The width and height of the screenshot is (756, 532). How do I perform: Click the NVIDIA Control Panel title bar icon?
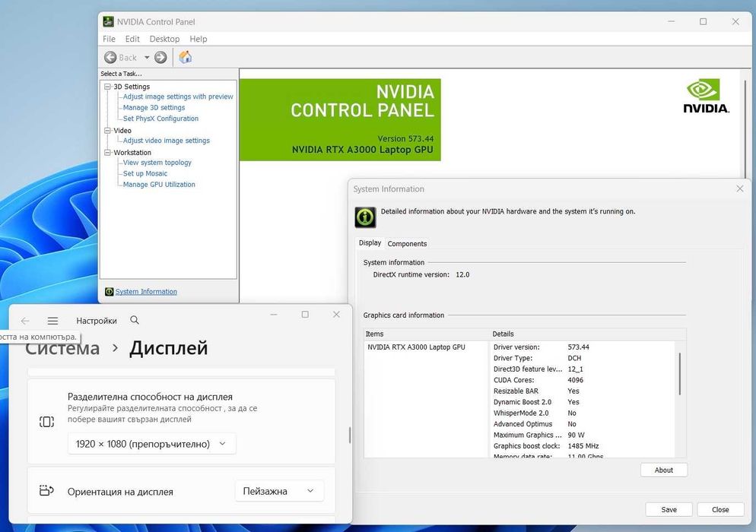coord(109,22)
